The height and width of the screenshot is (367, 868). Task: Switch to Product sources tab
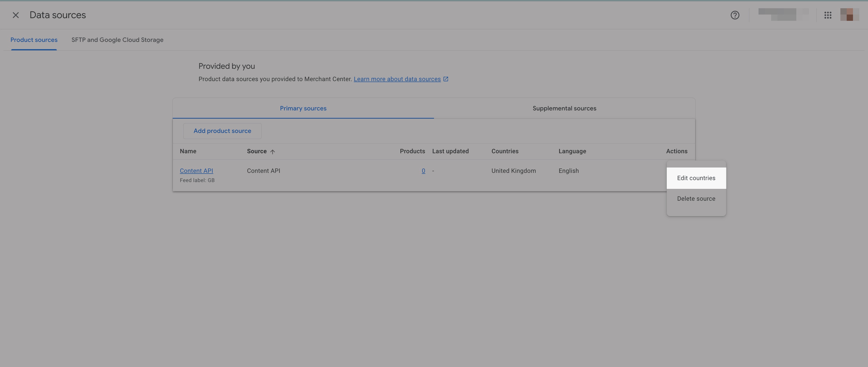coord(34,40)
